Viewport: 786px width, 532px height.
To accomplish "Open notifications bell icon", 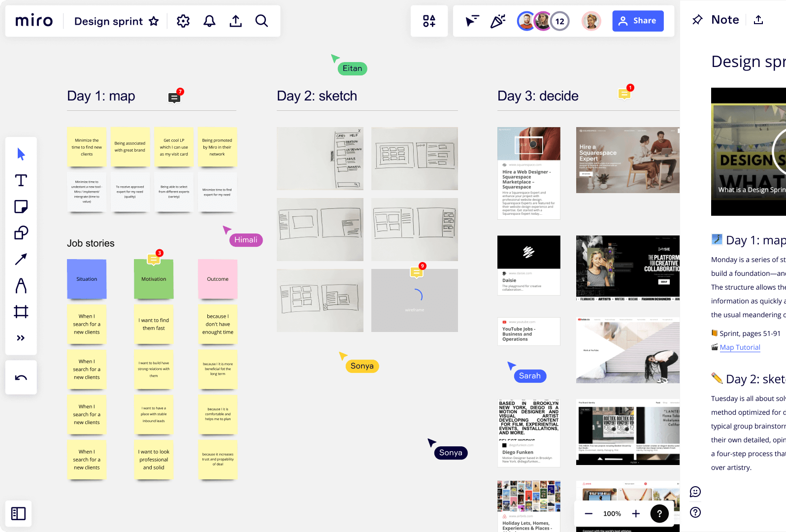I will [209, 21].
